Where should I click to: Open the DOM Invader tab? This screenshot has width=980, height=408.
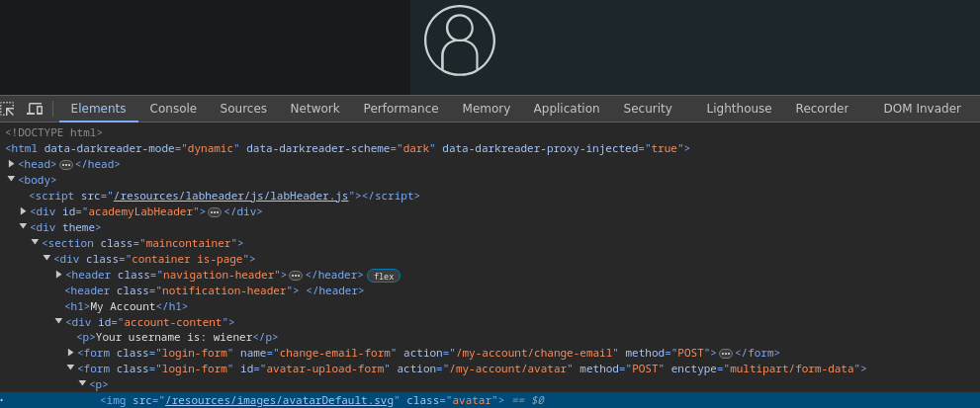(922, 109)
